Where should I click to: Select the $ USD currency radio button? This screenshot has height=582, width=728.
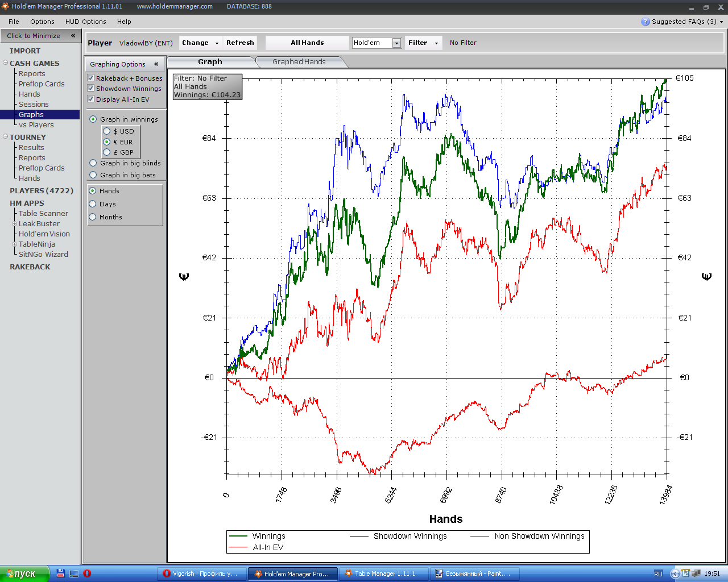click(106, 131)
